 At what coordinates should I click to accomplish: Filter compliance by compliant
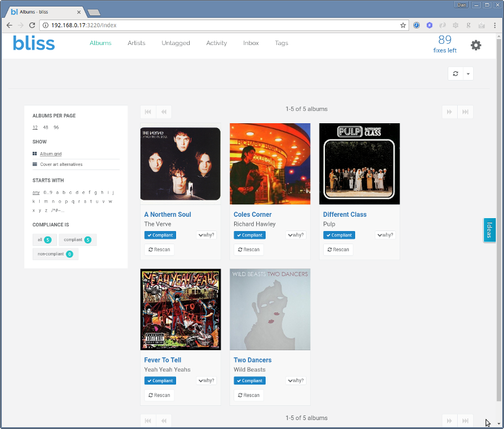pos(78,240)
